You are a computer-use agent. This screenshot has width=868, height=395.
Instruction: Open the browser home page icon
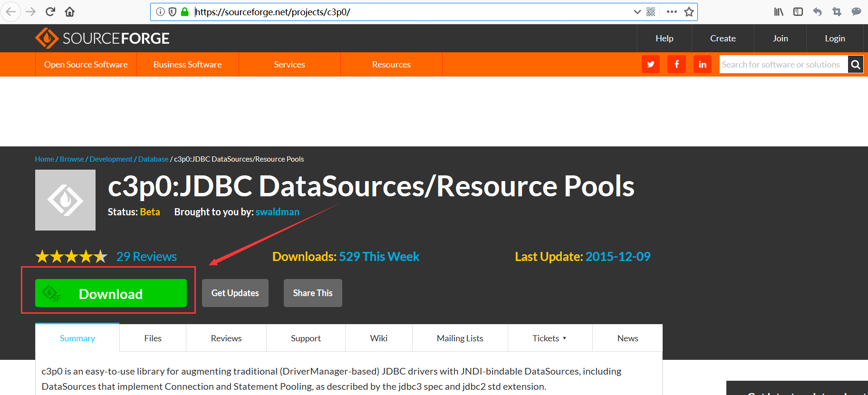coord(69,12)
